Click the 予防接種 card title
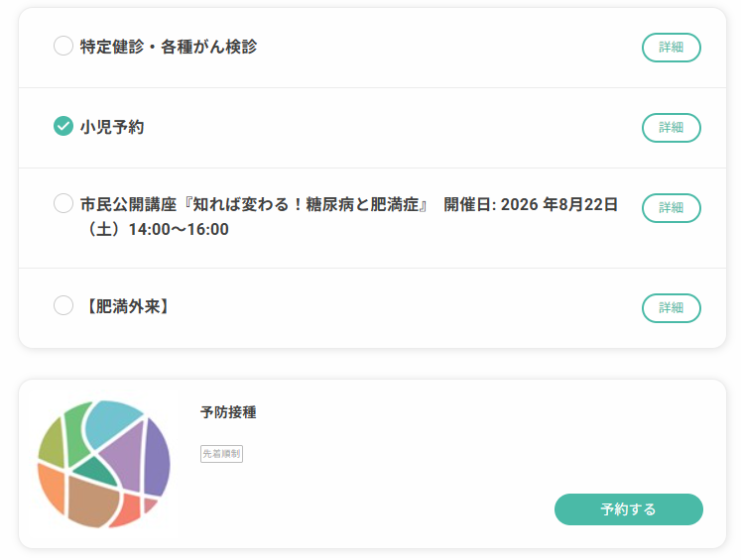 pyautogui.click(x=228, y=412)
